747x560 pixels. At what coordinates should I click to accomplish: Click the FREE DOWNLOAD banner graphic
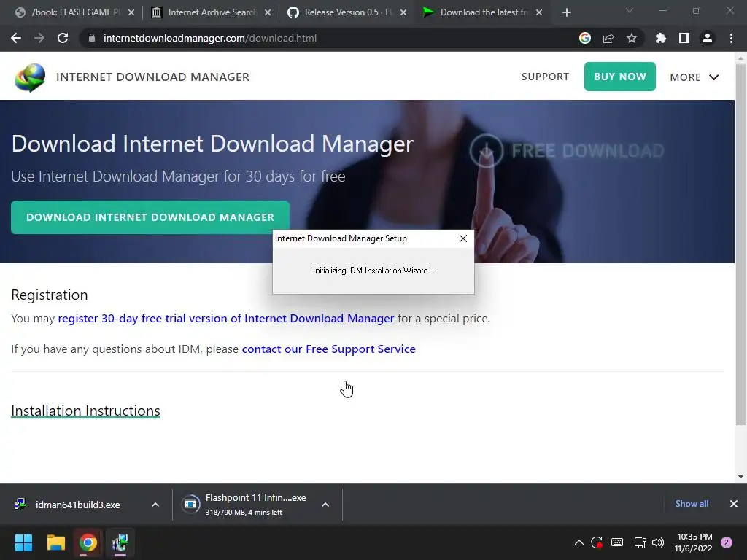tap(566, 150)
